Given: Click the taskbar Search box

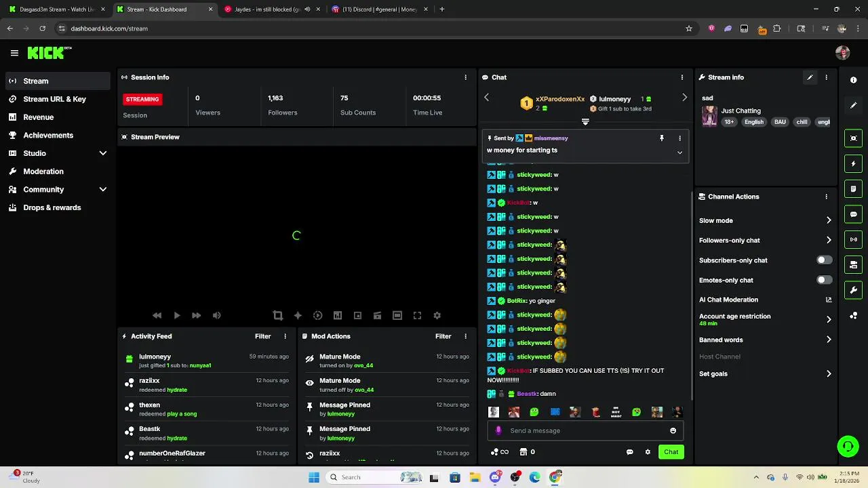Looking at the screenshot, I should point(374,477).
